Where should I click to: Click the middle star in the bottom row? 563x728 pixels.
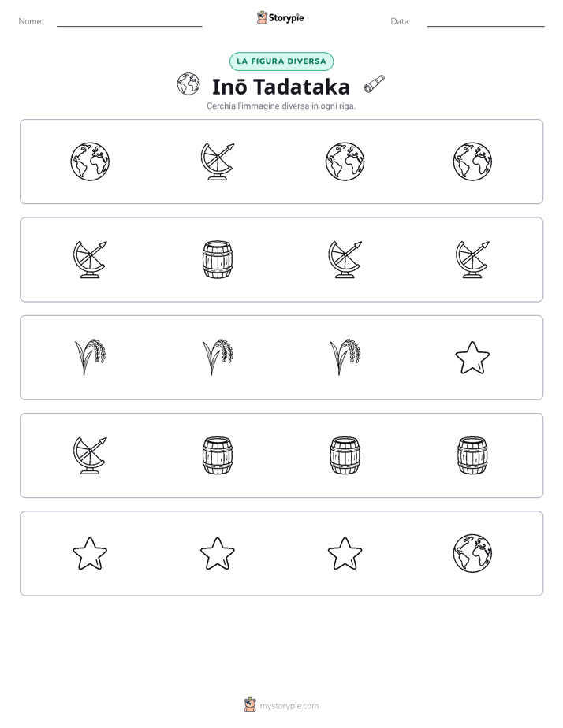tap(218, 553)
